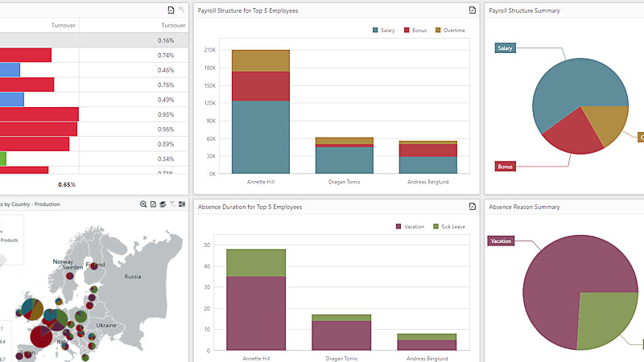Image resolution: width=644 pixels, height=362 pixels.
Task: Select grid row showing 0.49% turnover
Action: (x=94, y=99)
